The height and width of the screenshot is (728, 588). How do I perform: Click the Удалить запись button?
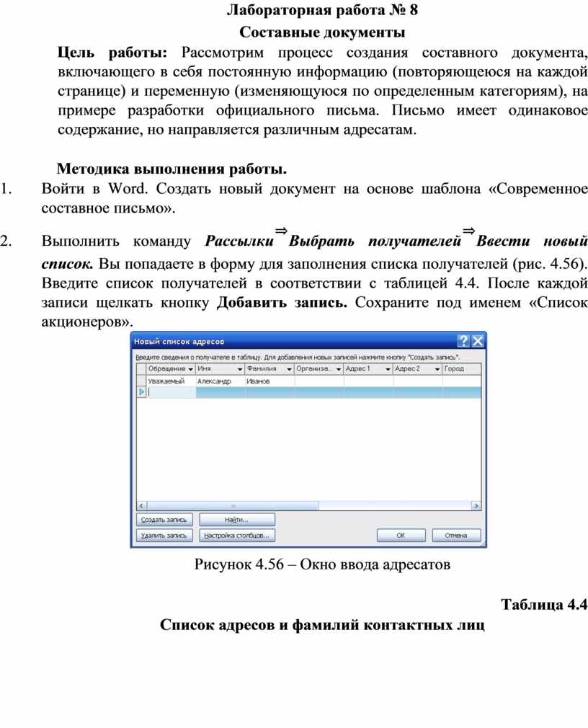[x=164, y=536]
